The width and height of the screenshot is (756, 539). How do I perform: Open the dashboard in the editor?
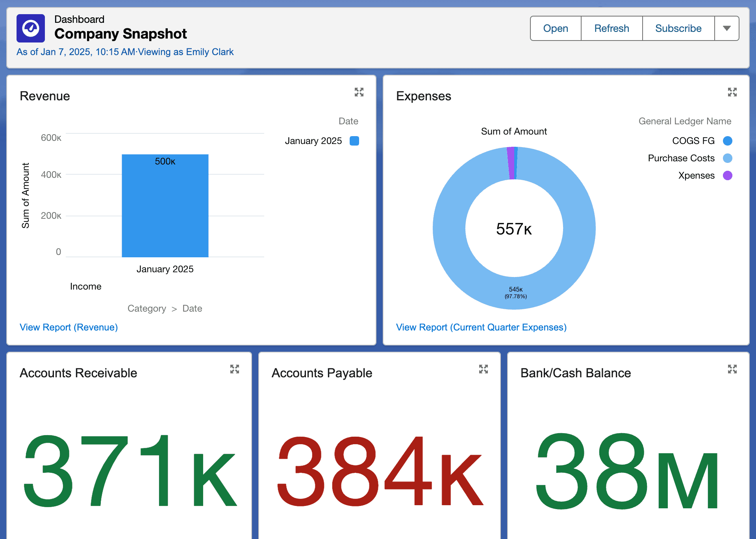(x=556, y=28)
